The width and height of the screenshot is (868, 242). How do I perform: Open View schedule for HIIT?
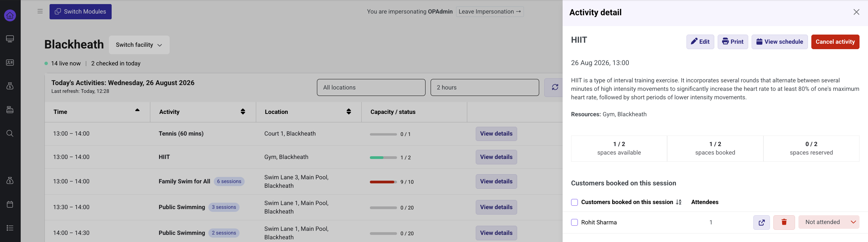coord(779,42)
